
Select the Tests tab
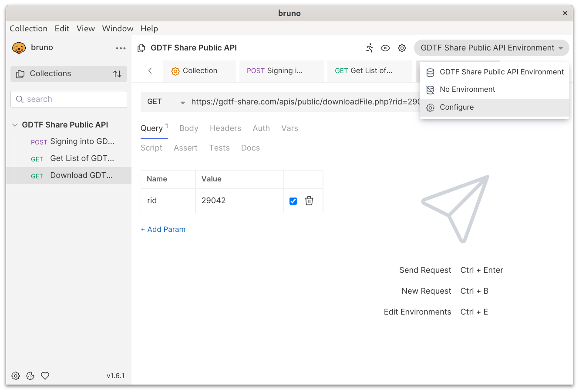pos(219,148)
